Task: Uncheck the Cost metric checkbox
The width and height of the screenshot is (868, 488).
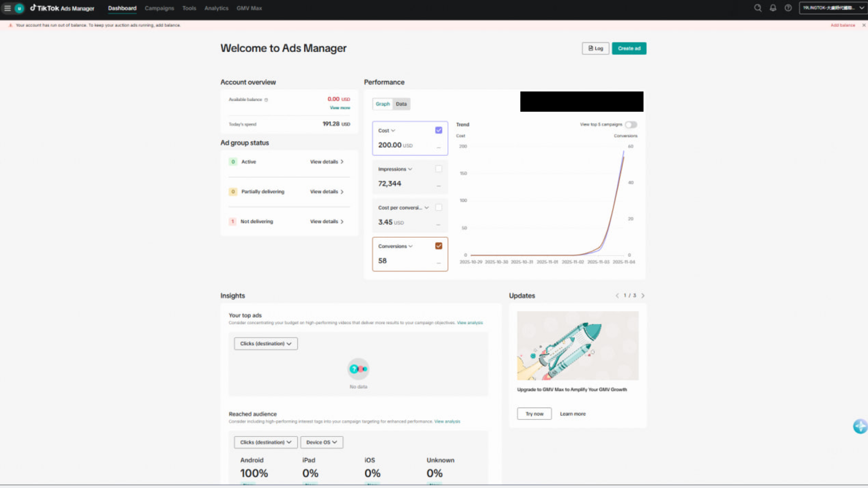Action: coord(439,130)
